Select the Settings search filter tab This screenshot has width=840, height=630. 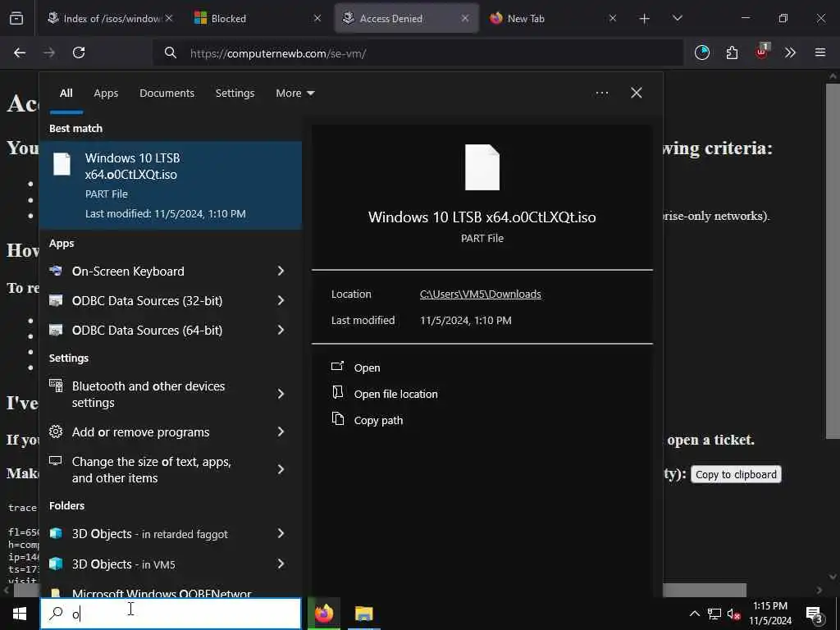tap(235, 94)
